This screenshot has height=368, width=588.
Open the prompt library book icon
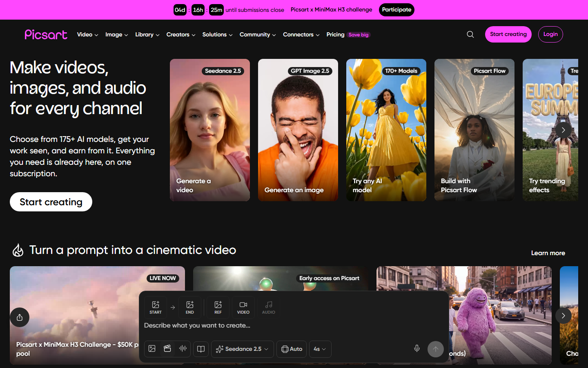coord(201,349)
